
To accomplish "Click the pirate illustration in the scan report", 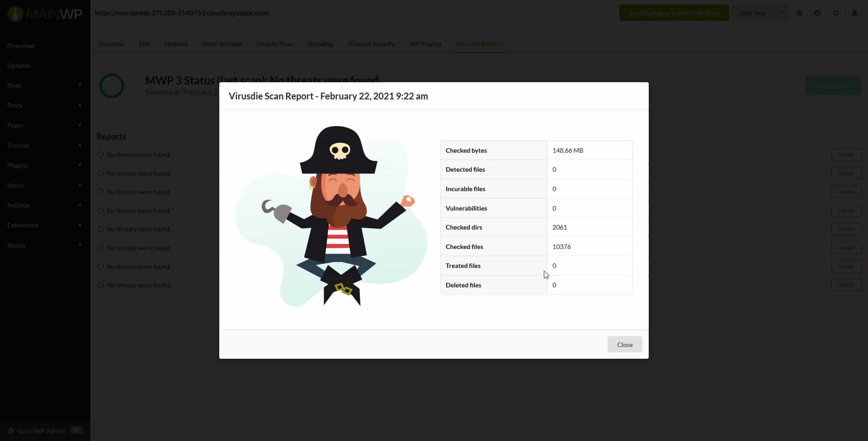I will 331,217.
